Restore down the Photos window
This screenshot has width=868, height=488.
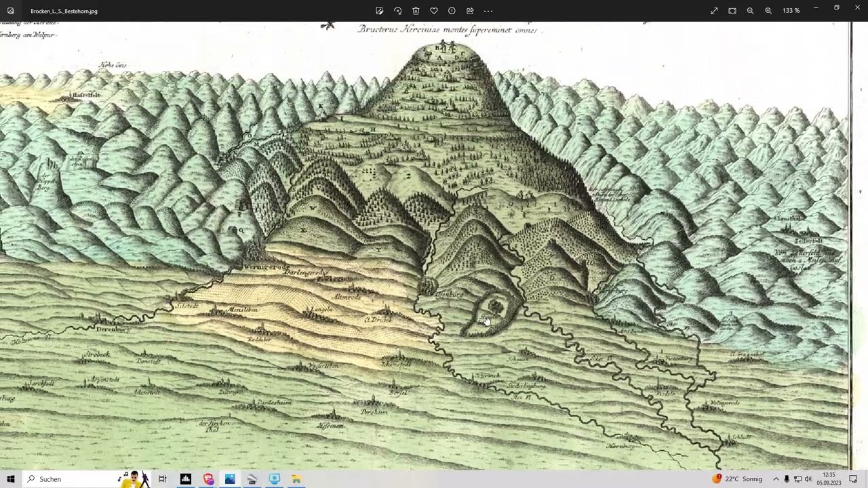[x=837, y=7]
